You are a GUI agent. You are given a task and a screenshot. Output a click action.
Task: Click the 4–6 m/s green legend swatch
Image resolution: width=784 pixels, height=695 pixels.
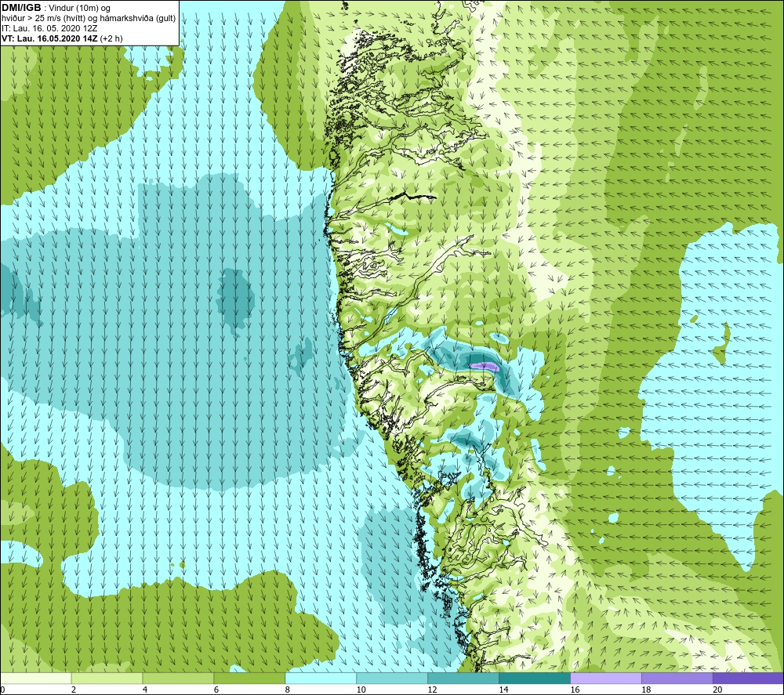pos(179,678)
